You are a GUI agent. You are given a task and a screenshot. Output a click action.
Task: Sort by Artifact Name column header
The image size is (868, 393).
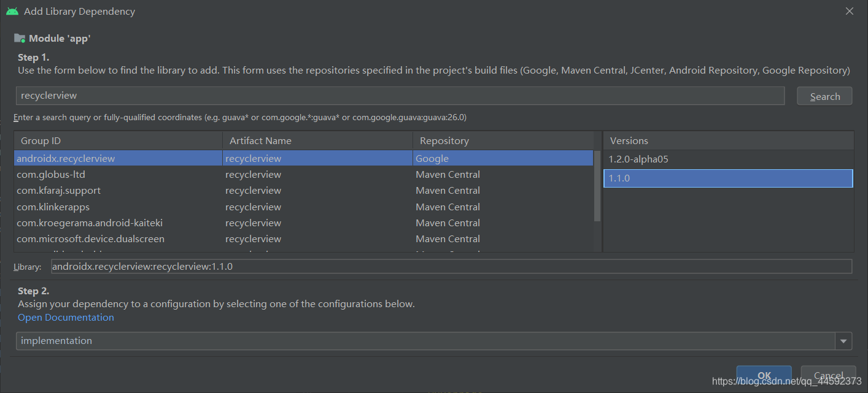point(317,140)
